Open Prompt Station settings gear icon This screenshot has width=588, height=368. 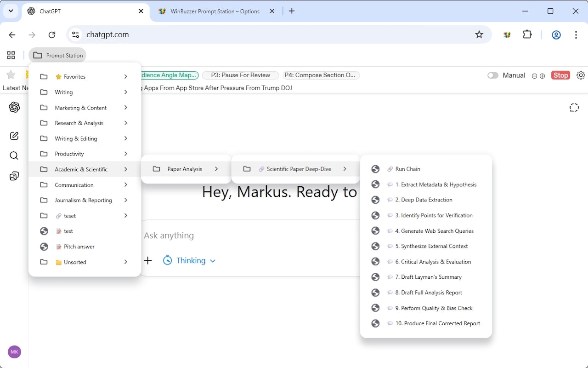pyautogui.click(x=581, y=75)
